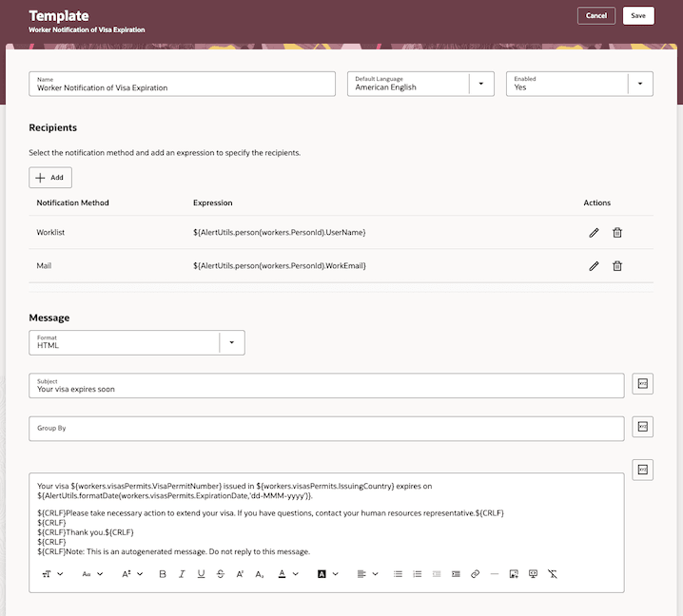Open the Default Language dropdown

(x=481, y=84)
